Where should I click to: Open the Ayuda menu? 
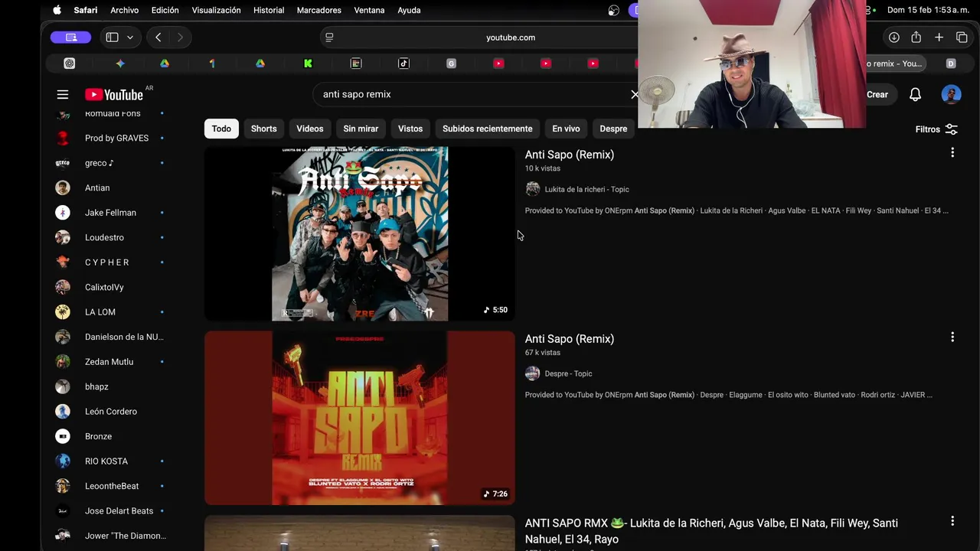click(409, 10)
